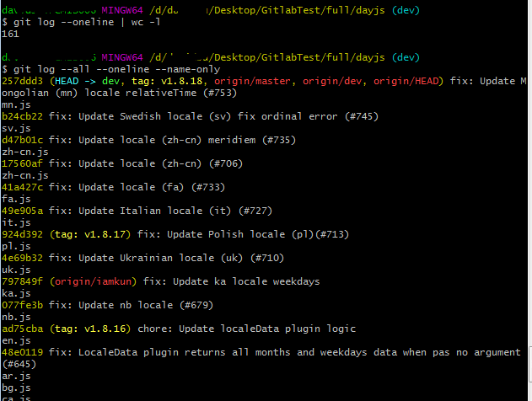The width and height of the screenshot is (532, 401).
Task: Click the mn.js file name
Action: click(16, 104)
